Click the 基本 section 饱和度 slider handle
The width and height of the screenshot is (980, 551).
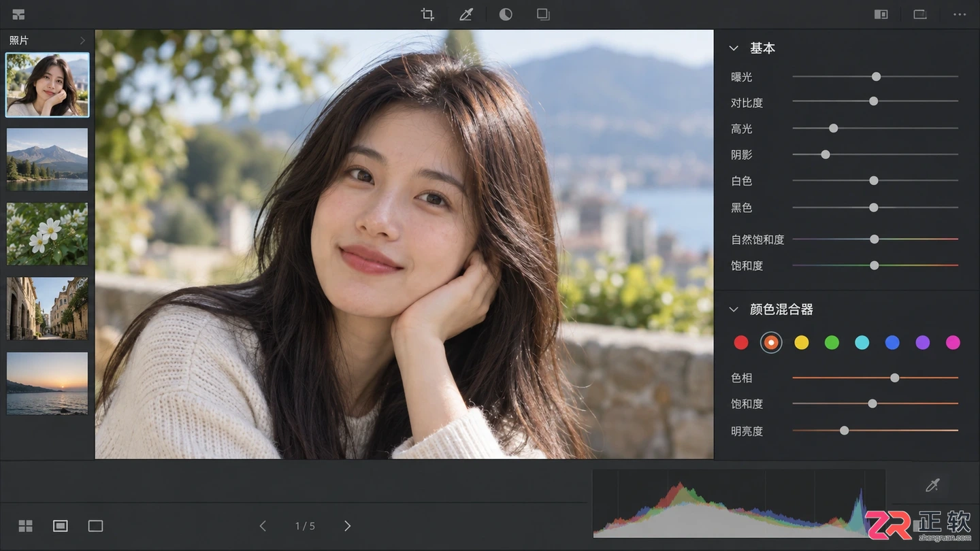click(x=875, y=265)
